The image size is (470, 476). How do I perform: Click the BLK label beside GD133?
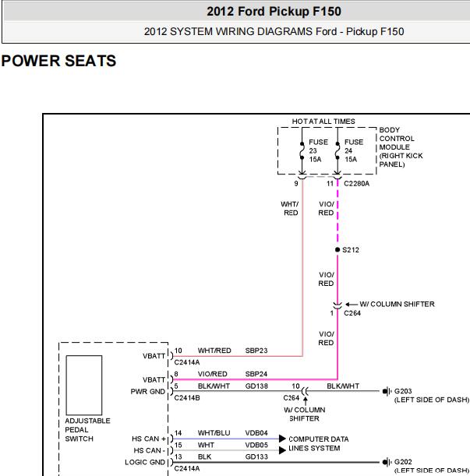(x=204, y=457)
